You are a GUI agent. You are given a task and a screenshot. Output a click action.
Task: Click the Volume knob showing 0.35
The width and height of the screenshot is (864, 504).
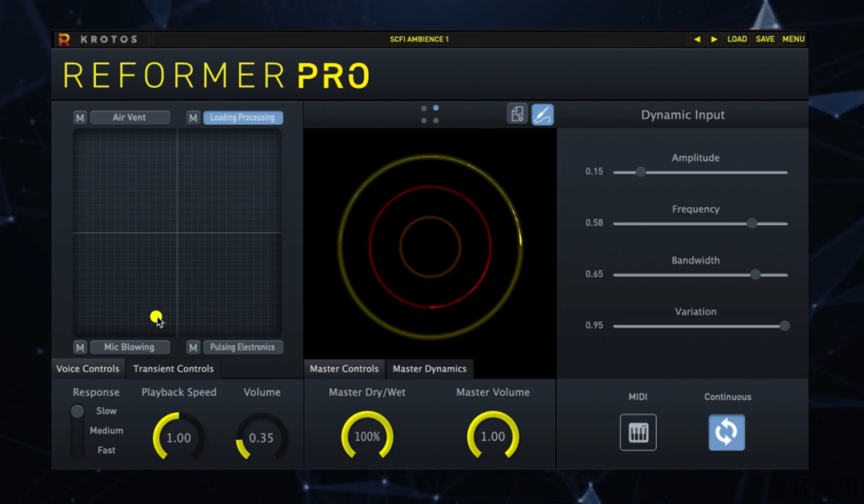click(261, 437)
